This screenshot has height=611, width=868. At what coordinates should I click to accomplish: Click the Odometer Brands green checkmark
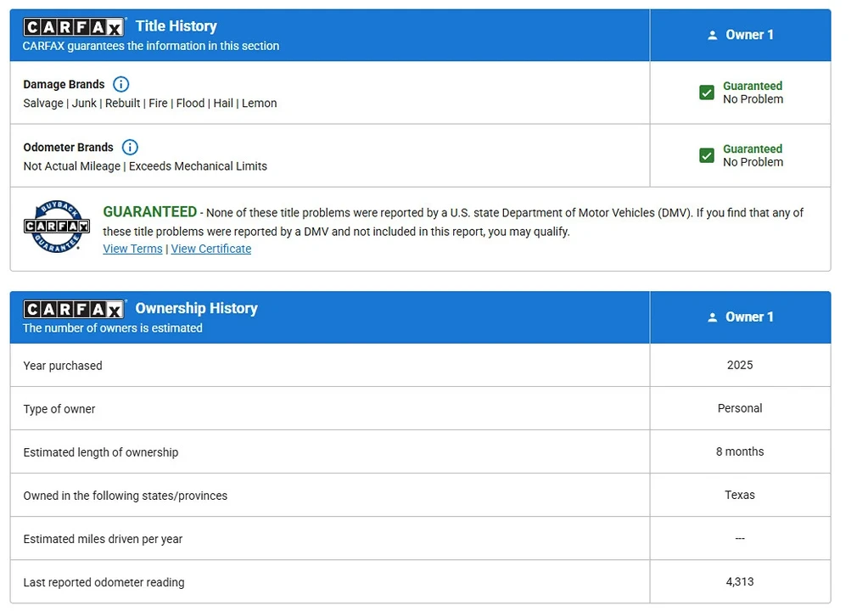coord(706,155)
